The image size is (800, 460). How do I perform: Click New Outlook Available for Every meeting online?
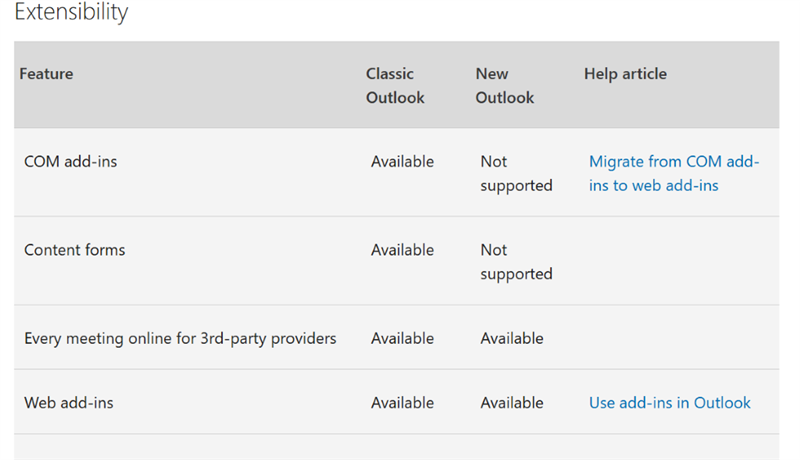pyautogui.click(x=512, y=339)
